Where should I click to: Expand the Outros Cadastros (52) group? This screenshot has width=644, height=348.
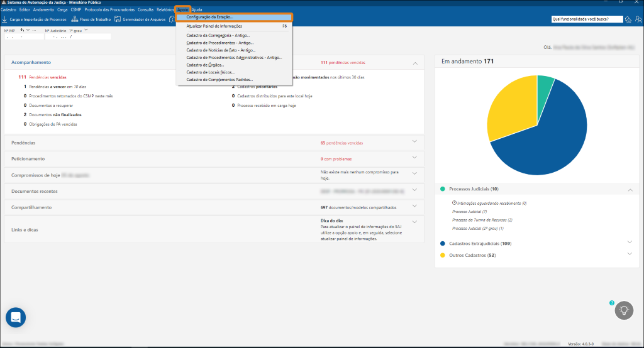630,254
